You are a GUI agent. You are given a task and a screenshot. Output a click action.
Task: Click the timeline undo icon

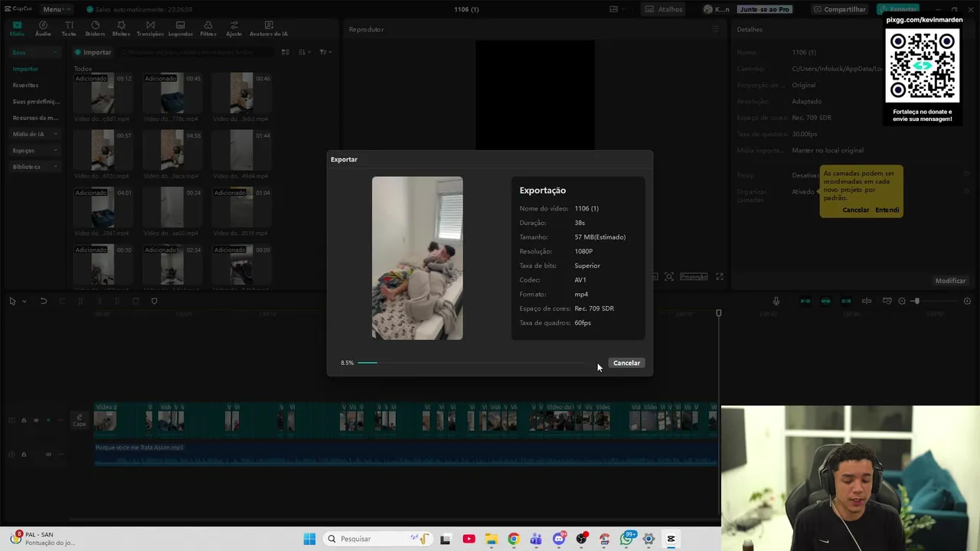[x=44, y=302]
